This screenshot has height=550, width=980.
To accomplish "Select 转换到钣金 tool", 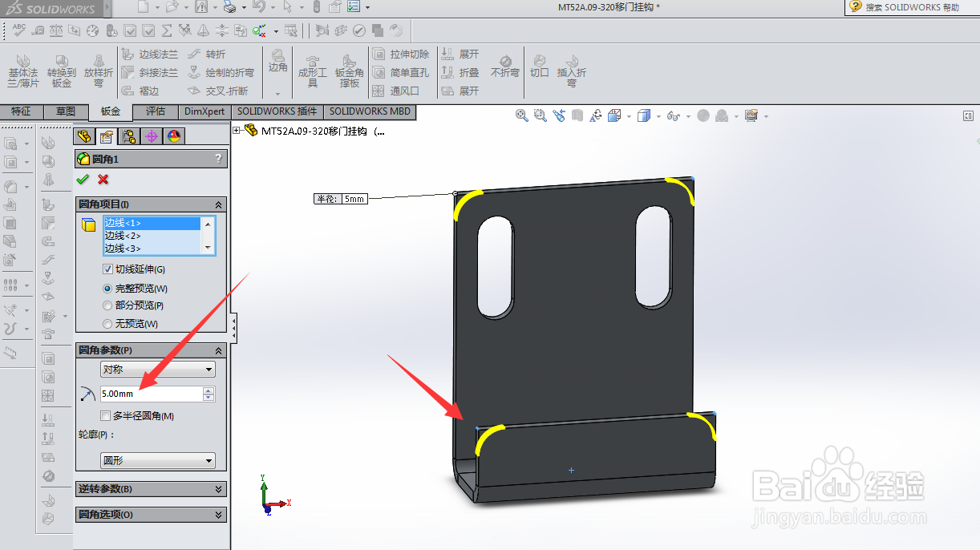I will coord(62,71).
